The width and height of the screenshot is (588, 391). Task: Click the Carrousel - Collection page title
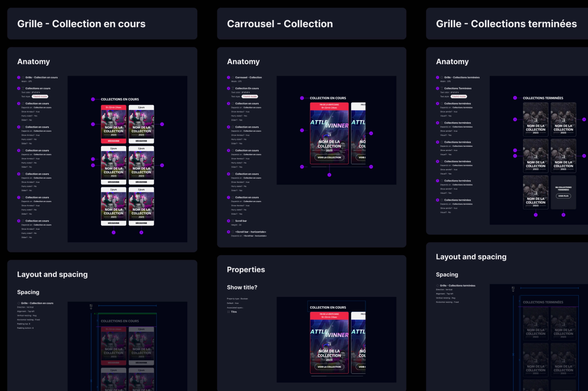280,24
